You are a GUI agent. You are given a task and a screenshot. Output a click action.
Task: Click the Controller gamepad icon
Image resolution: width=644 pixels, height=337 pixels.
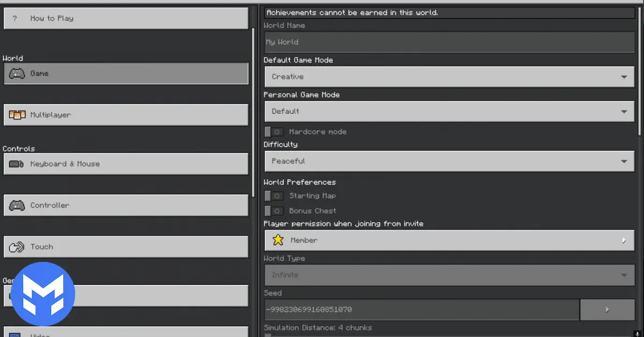point(17,206)
